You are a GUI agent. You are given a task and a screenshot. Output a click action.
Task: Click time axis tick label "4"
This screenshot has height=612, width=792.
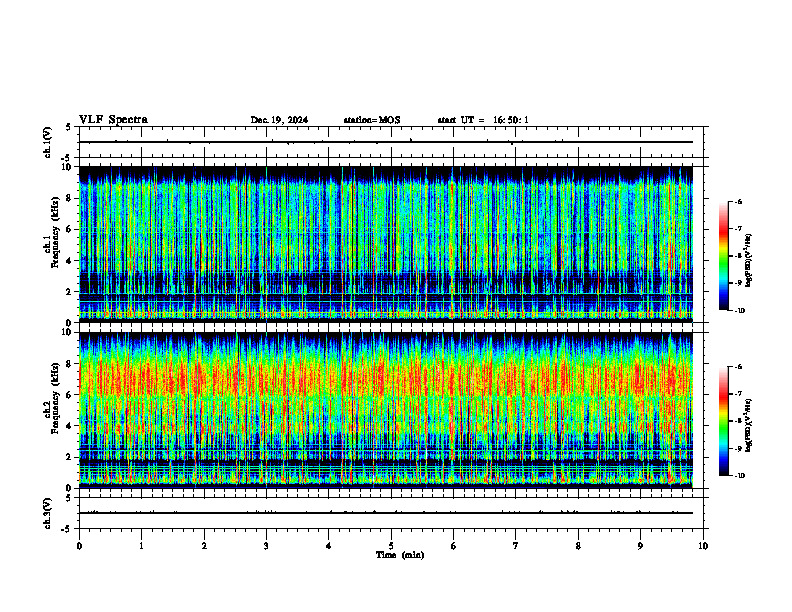coord(329,546)
